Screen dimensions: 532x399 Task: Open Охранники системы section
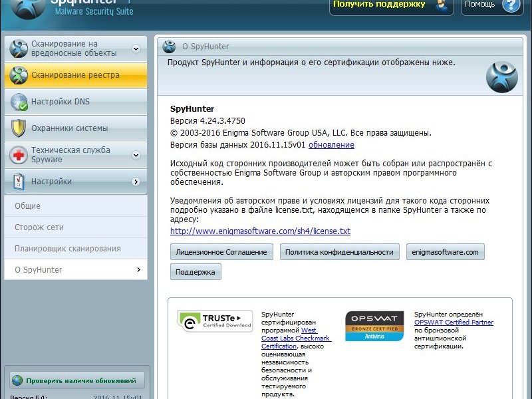pos(76,128)
